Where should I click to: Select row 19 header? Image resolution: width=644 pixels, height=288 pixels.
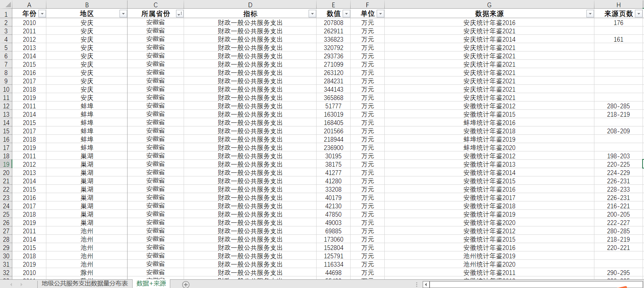(x=6, y=164)
